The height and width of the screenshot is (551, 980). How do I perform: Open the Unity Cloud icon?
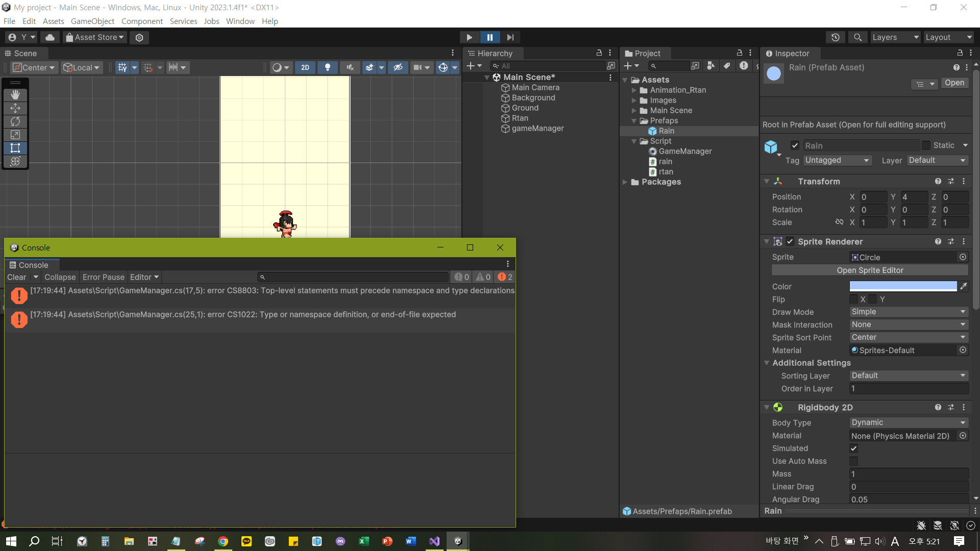(50, 37)
